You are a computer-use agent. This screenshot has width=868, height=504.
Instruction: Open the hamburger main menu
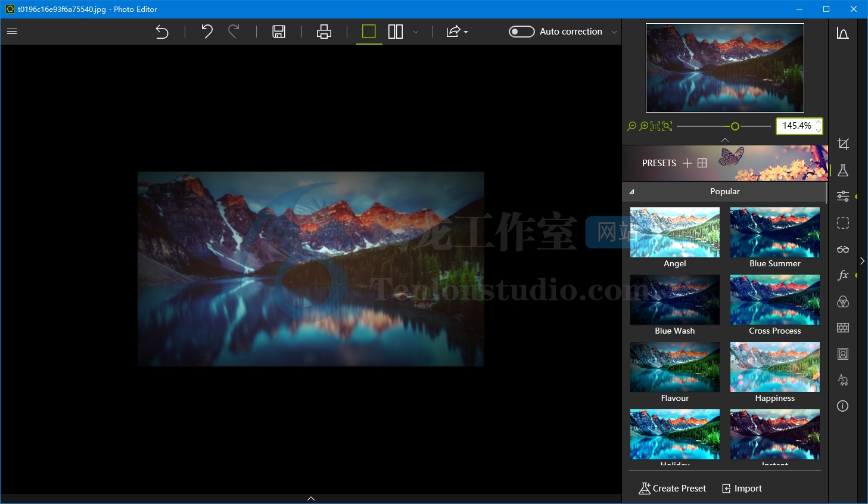(x=12, y=32)
